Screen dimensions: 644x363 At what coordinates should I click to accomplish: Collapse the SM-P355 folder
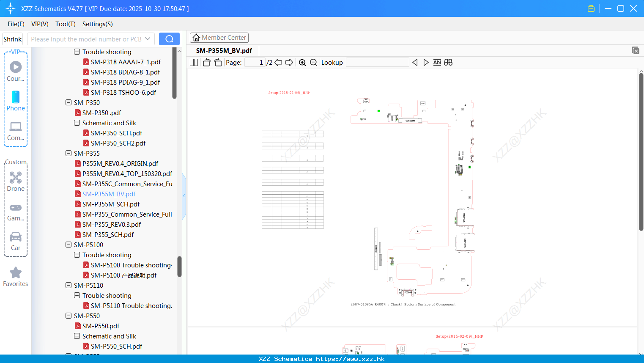[69, 153]
